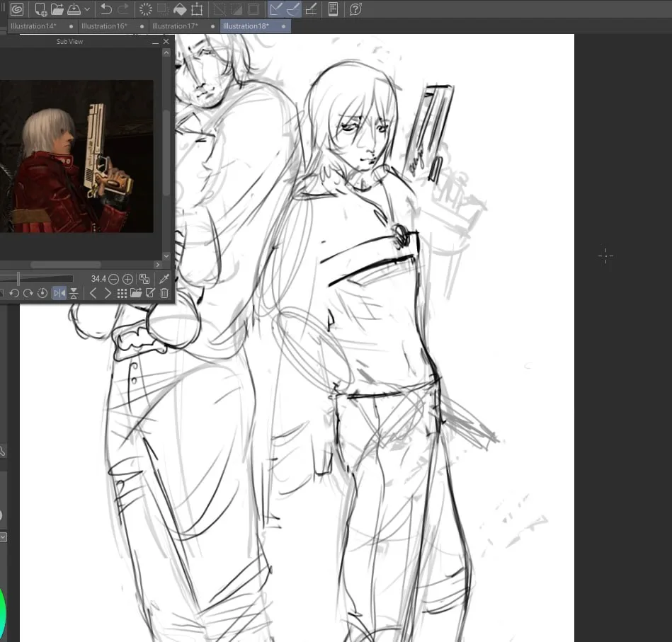Rotate Sub View image right
Viewport: 672px width, 642px height.
point(28,293)
